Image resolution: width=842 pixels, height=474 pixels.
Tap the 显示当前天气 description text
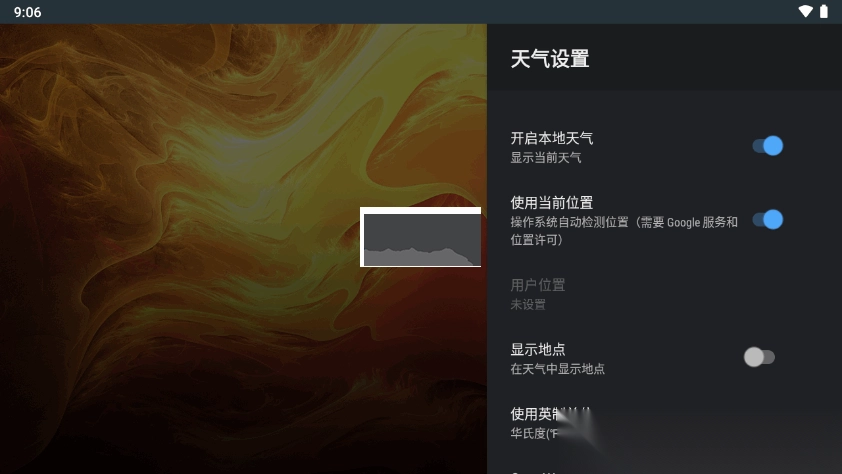click(546, 158)
